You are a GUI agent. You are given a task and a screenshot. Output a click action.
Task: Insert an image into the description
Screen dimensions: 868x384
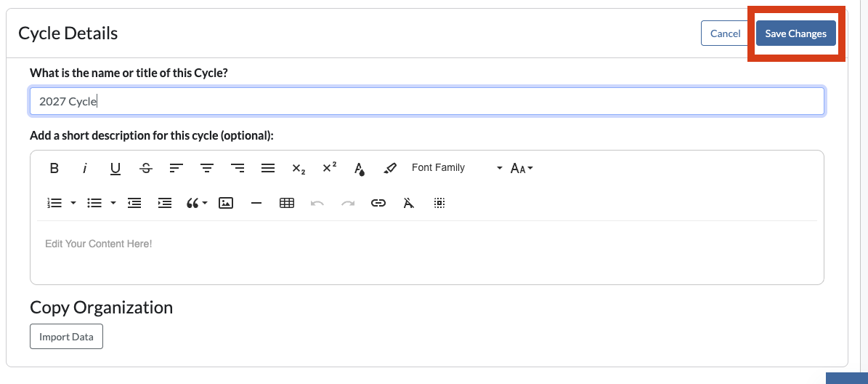(226, 204)
